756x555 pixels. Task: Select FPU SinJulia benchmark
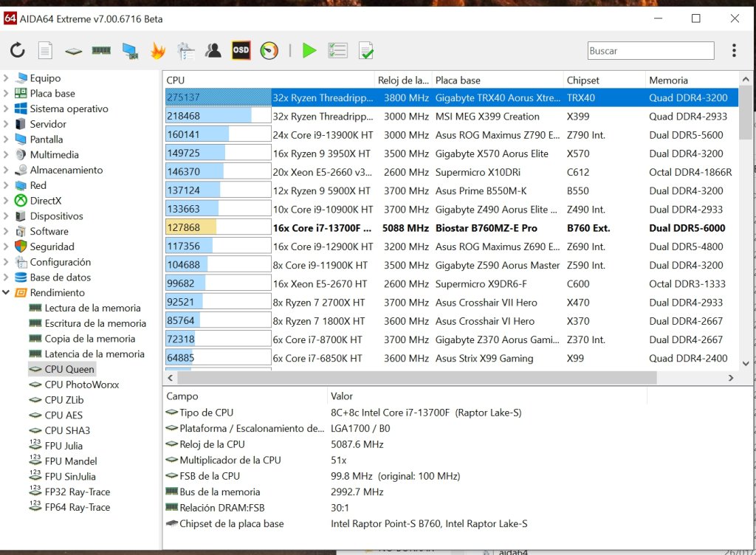click(x=70, y=477)
